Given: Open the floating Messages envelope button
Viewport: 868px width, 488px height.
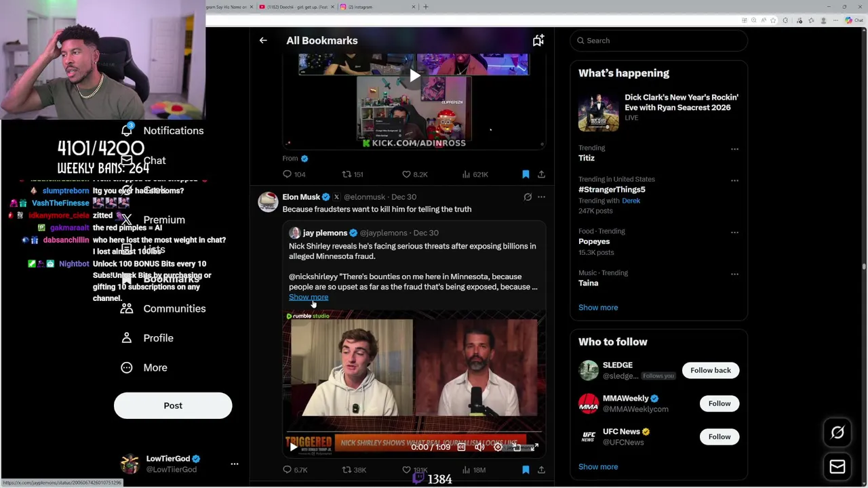Looking at the screenshot, I should pos(837,466).
